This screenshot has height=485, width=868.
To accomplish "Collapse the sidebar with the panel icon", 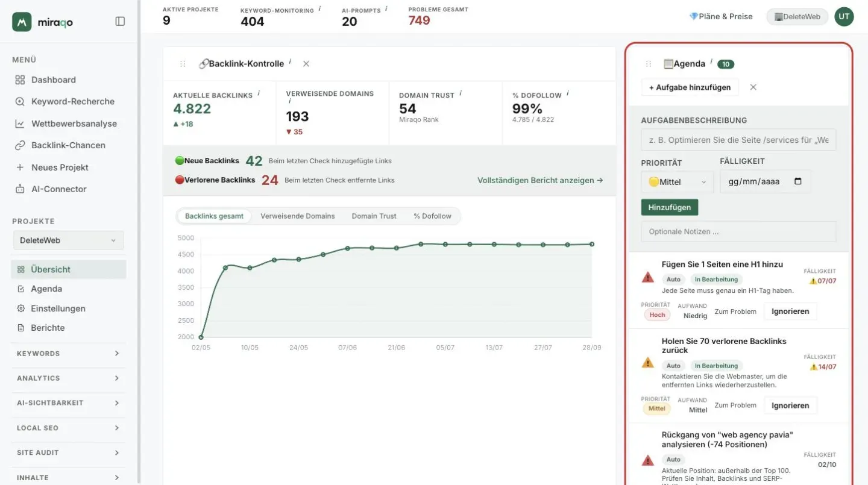I will 120,21.
